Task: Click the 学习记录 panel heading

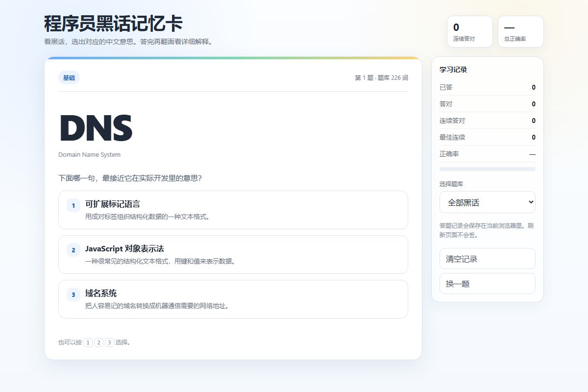Action: click(x=453, y=70)
